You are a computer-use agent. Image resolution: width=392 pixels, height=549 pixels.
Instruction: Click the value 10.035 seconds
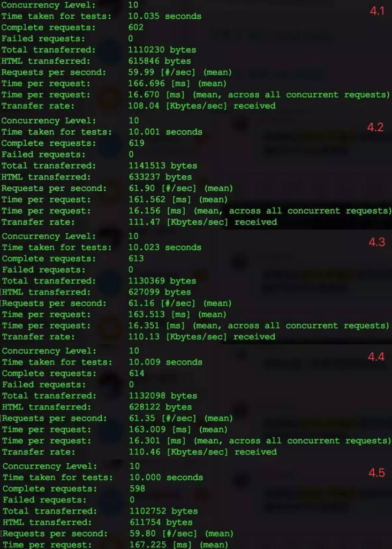(165, 16)
